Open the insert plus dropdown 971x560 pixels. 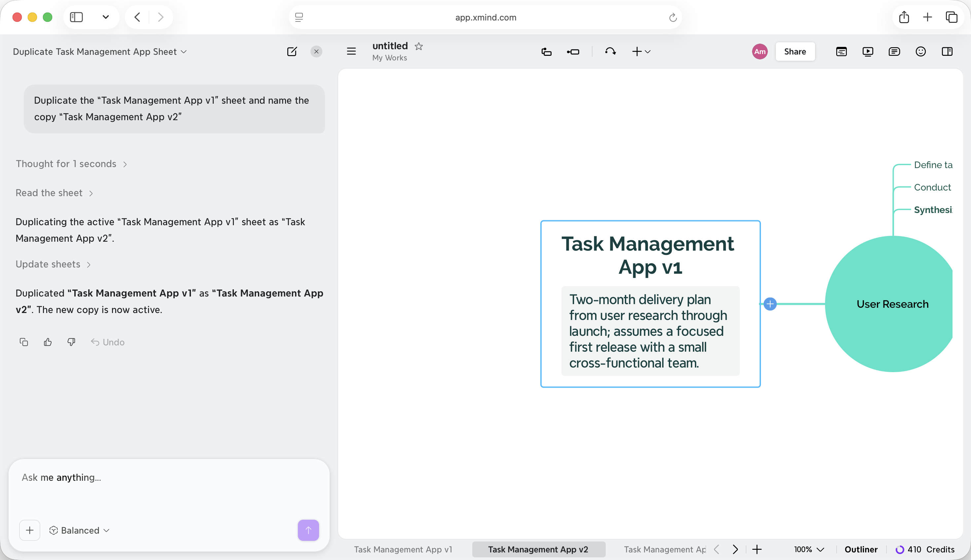click(x=641, y=52)
